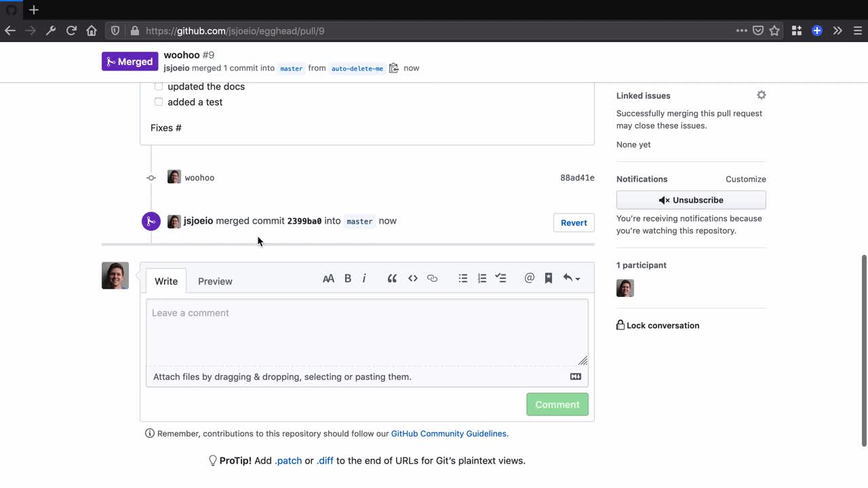The width and height of the screenshot is (868, 488).
Task: Add a numbered list
Action: point(481,278)
